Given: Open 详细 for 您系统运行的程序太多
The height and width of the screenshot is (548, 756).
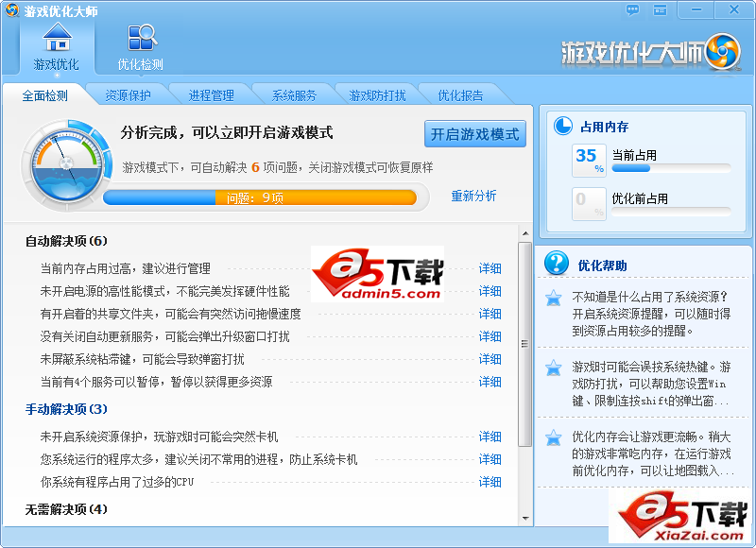Looking at the screenshot, I should tap(490, 459).
